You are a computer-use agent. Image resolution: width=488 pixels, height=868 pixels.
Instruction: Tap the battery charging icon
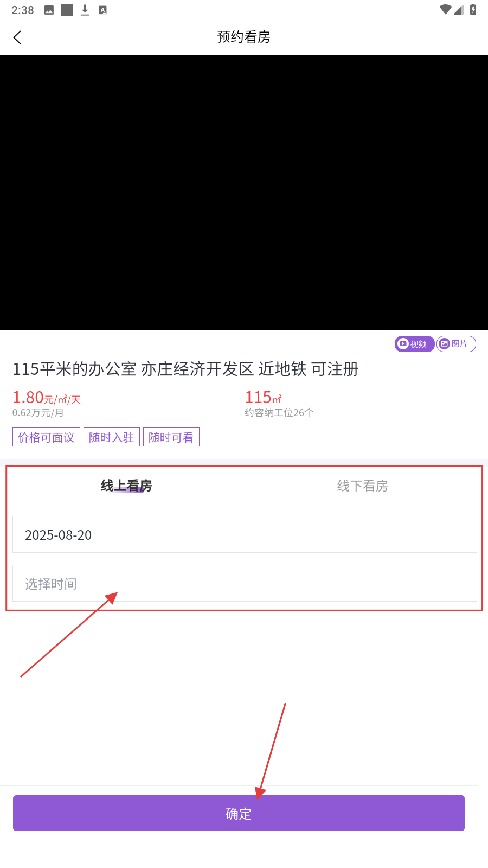coord(473,10)
